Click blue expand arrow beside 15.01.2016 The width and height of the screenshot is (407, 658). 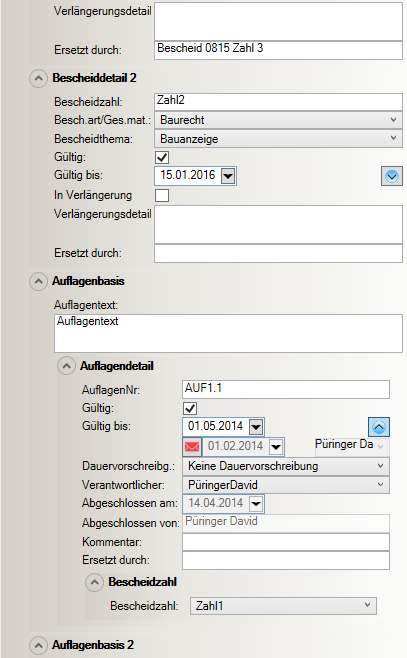pyautogui.click(x=392, y=176)
